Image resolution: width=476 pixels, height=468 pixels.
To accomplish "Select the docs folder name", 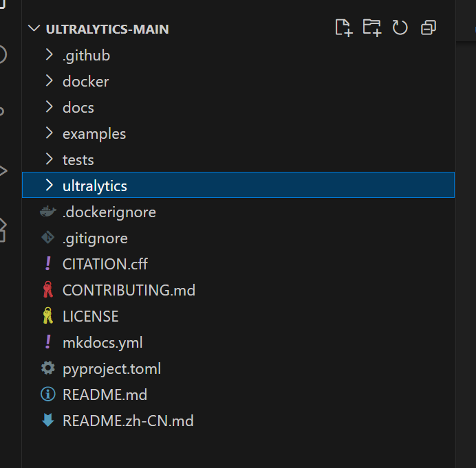I will [78, 108].
